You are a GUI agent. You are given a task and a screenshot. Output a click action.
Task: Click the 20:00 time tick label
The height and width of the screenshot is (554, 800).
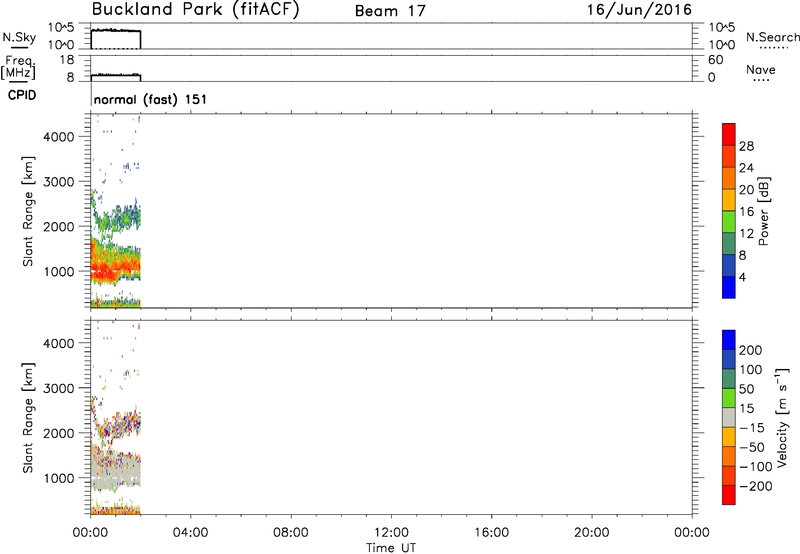[591, 533]
